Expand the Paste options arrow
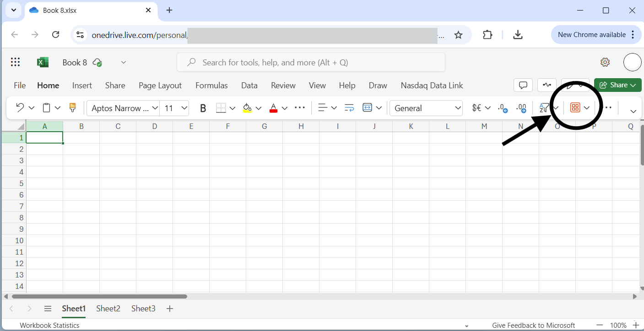 click(58, 108)
